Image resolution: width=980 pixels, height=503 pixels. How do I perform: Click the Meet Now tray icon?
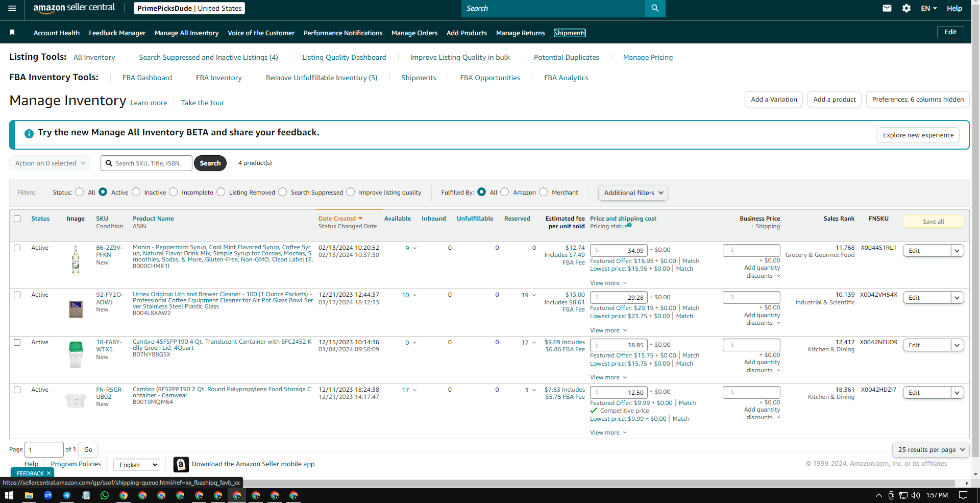click(891, 495)
